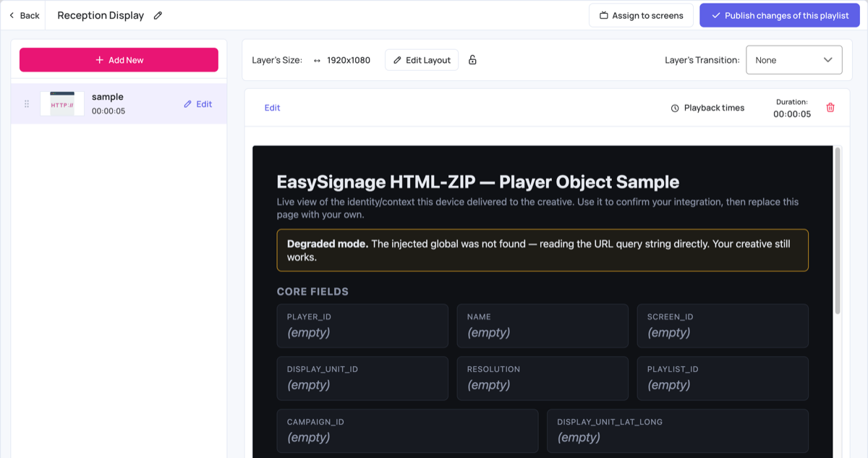The height and width of the screenshot is (458, 868).
Task: Go back using the Back button
Action: point(24,15)
